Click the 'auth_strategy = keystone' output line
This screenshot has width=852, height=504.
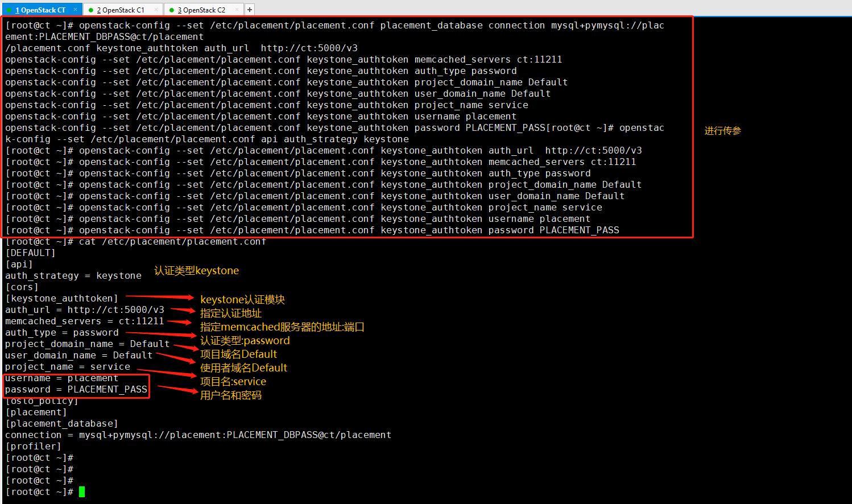point(73,276)
